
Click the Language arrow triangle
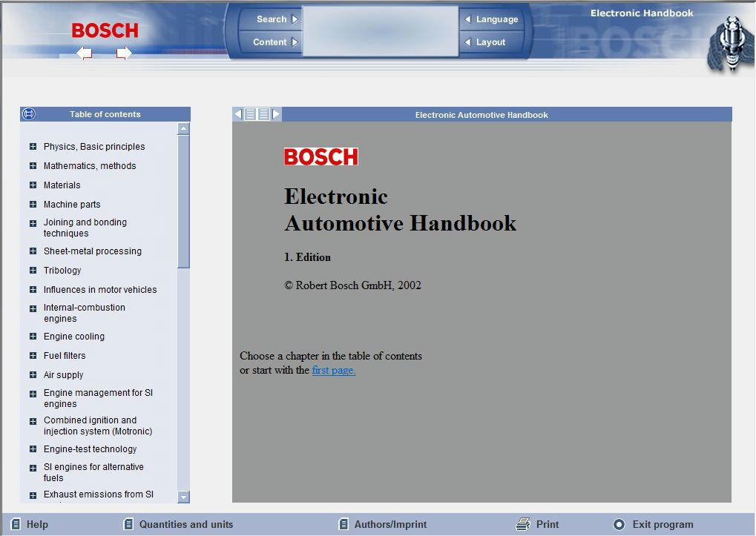tap(467, 19)
